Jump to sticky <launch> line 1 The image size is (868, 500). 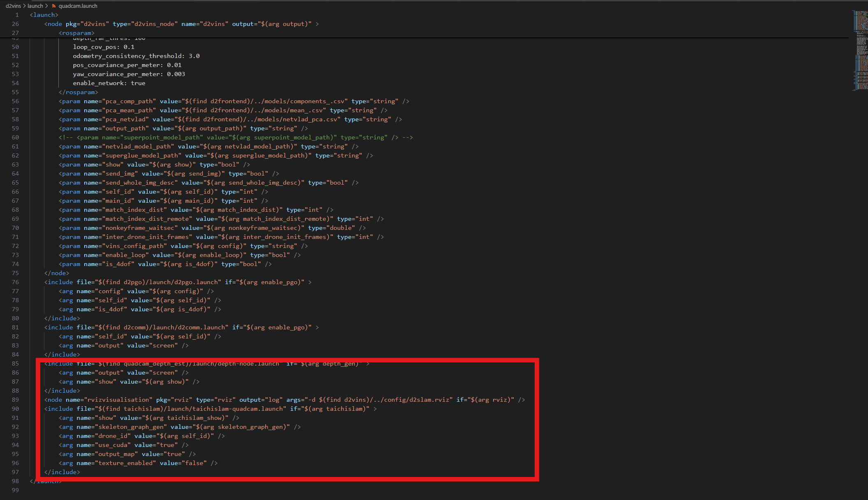44,15
